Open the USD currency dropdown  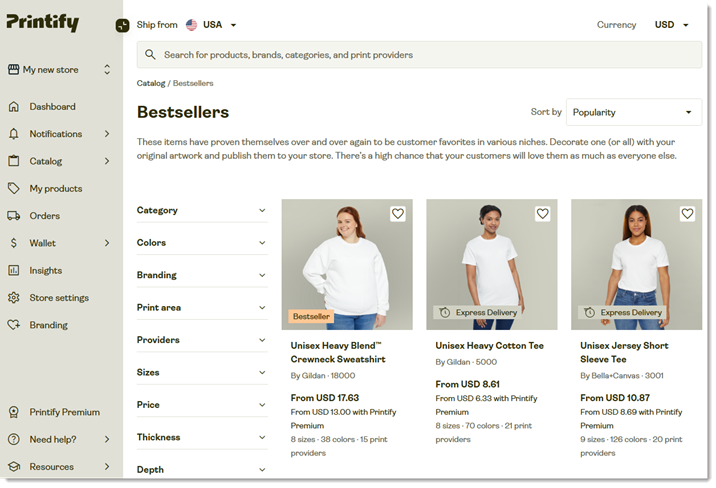[x=671, y=25]
